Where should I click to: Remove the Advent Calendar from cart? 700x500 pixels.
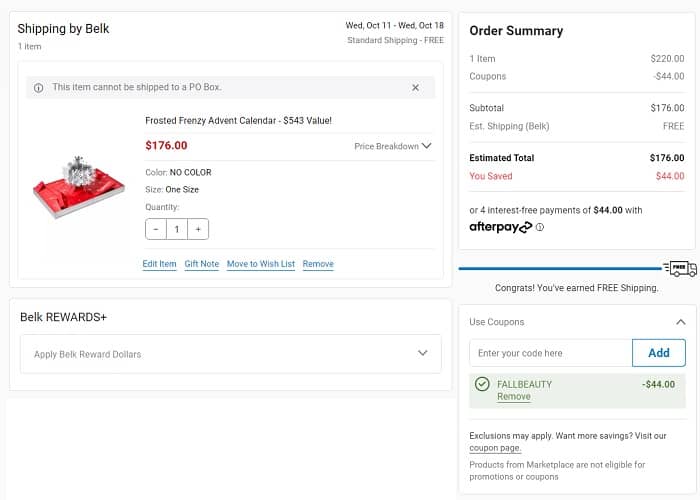(x=318, y=264)
